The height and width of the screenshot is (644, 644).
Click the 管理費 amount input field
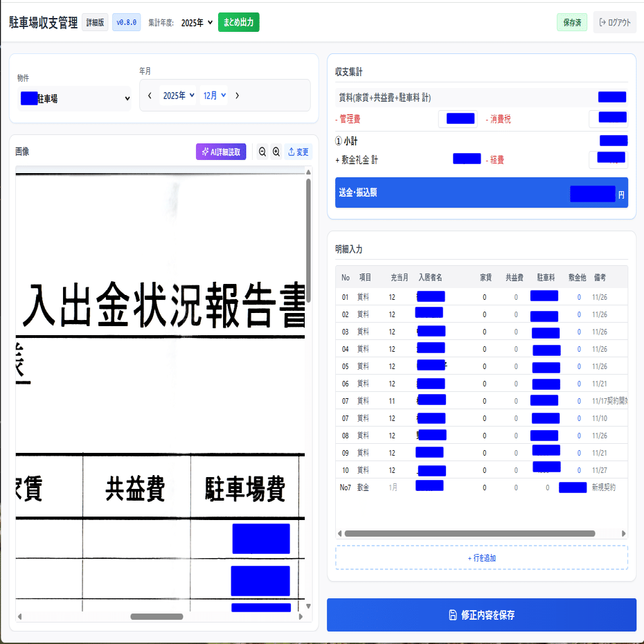(458, 118)
